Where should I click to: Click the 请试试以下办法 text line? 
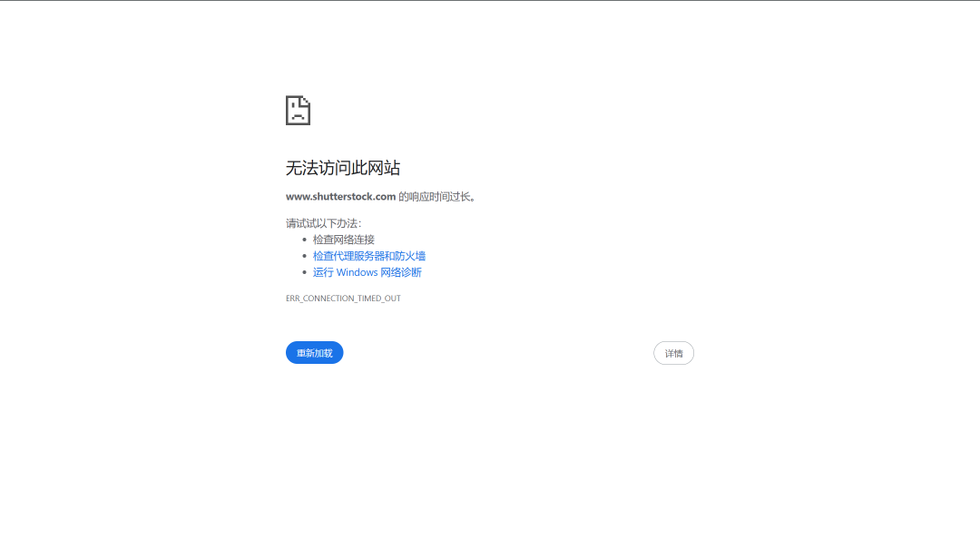323,223
